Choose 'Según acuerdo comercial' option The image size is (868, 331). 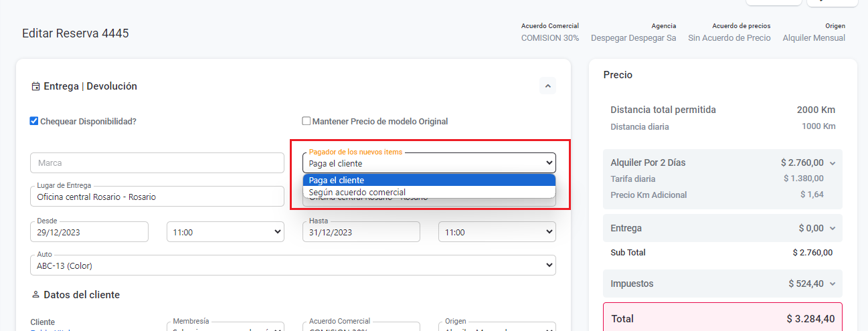pos(428,192)
